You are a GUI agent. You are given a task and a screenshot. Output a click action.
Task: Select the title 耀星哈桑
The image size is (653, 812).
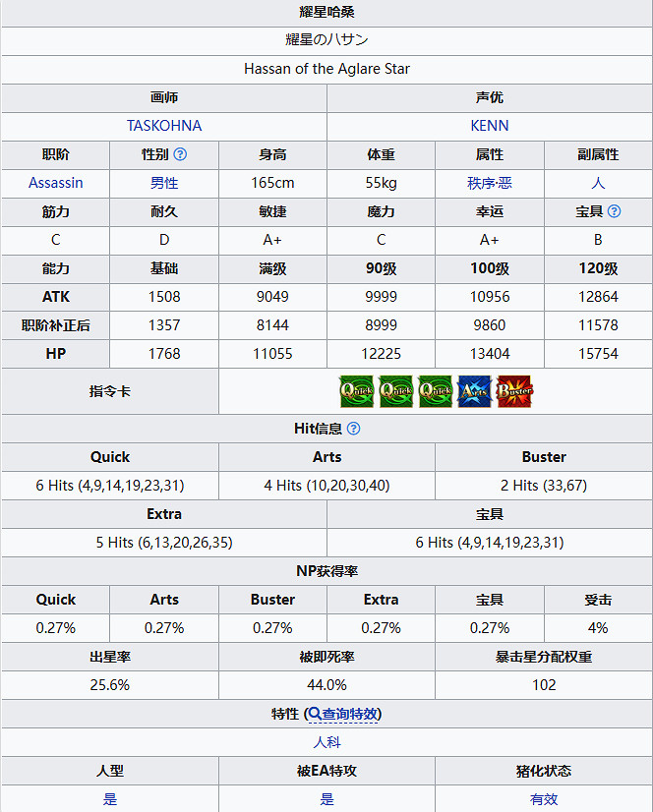point(327,12)
